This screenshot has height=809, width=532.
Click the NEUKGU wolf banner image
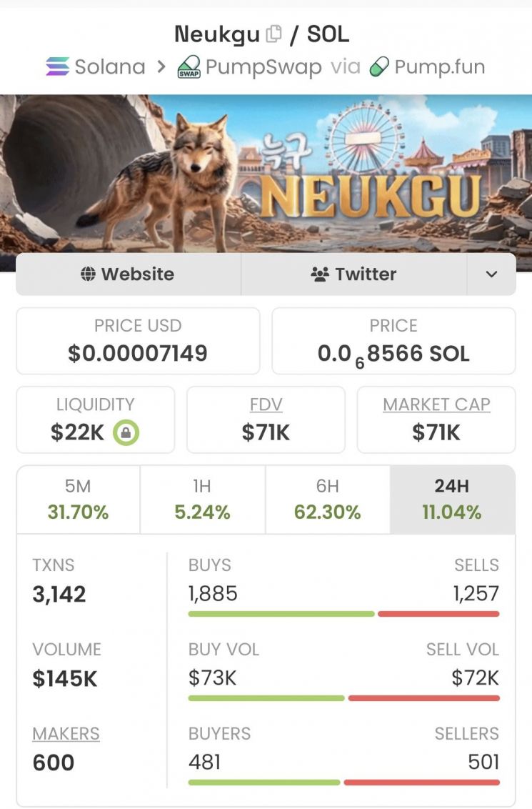266,173
